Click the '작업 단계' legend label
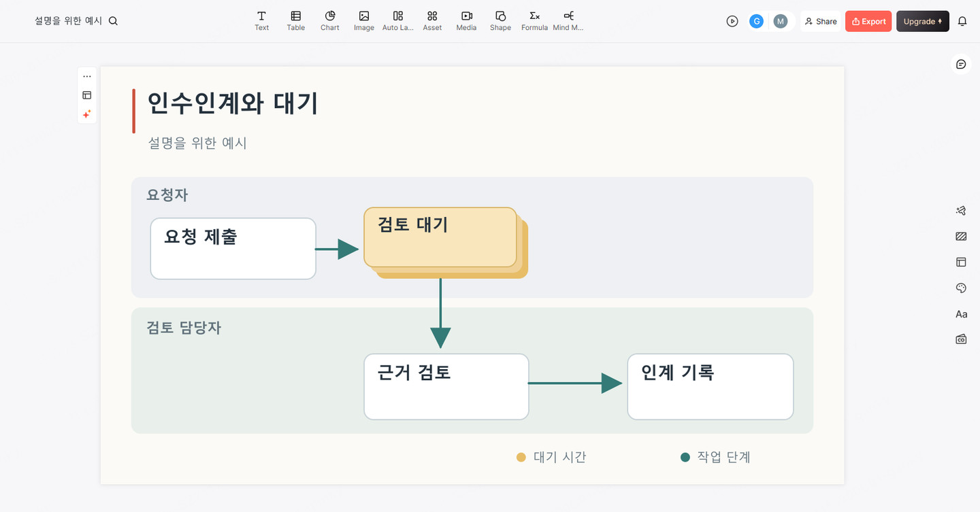980x512 pixels. 723,457
